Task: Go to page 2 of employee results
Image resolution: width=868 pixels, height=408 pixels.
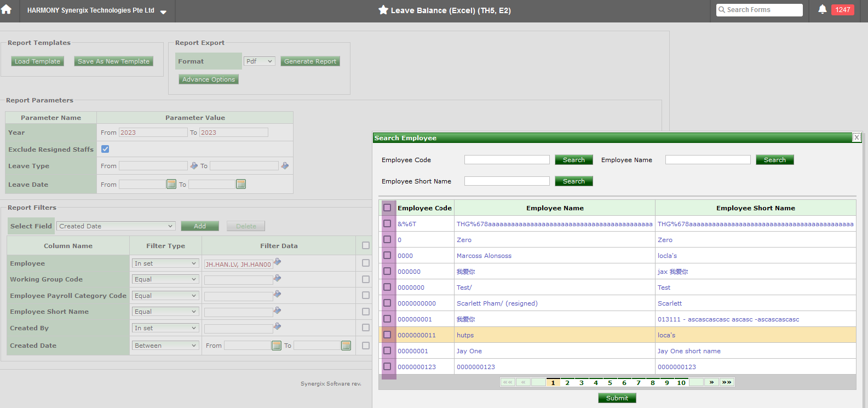Action: 567,382
